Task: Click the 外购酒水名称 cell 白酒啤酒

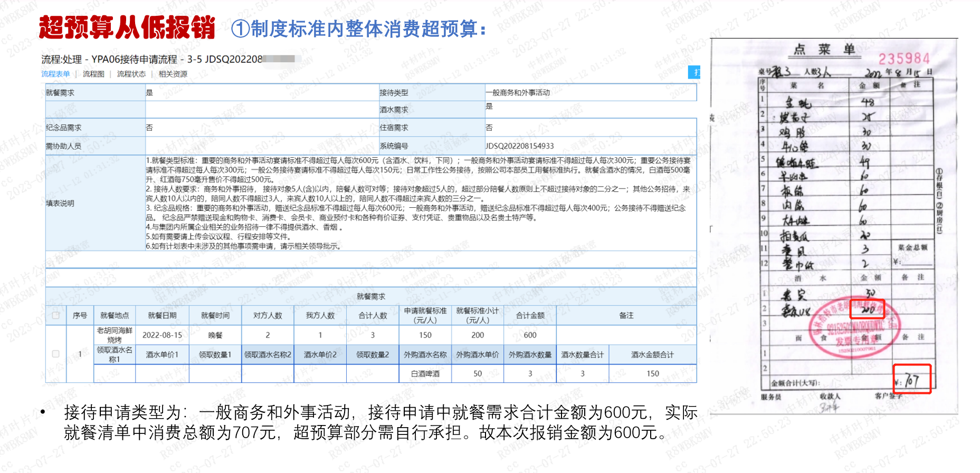Action: tap(425, 373)
